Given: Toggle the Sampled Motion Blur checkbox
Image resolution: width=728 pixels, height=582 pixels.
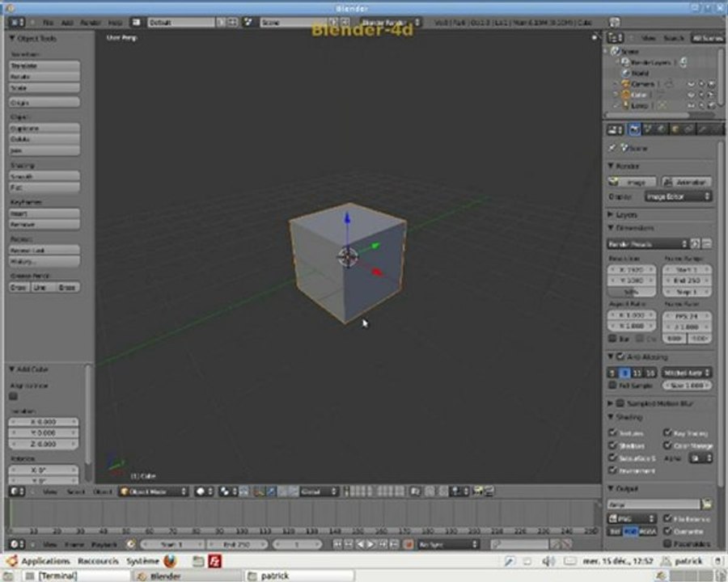Looking at the screenshot, I should coord(620,403).
